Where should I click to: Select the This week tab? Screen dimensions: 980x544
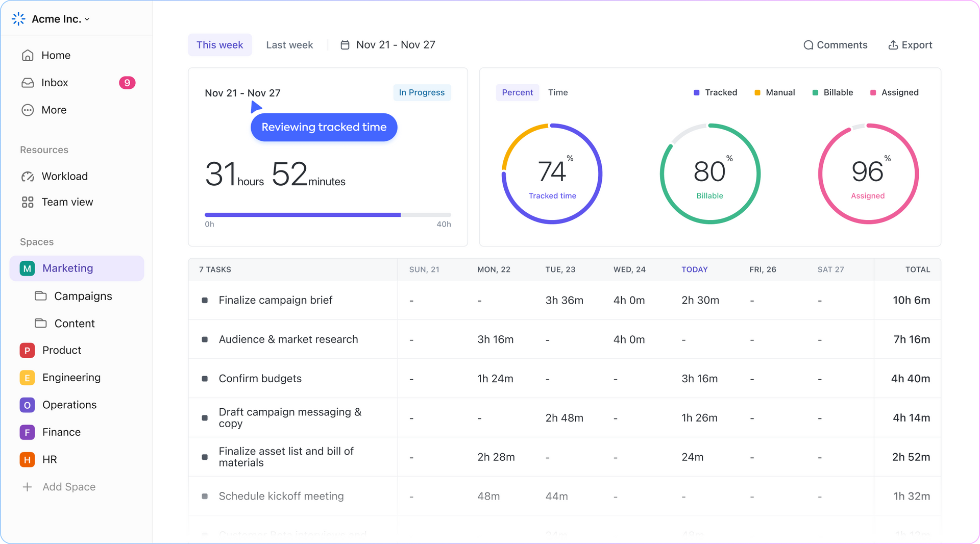tap(219, 45)
